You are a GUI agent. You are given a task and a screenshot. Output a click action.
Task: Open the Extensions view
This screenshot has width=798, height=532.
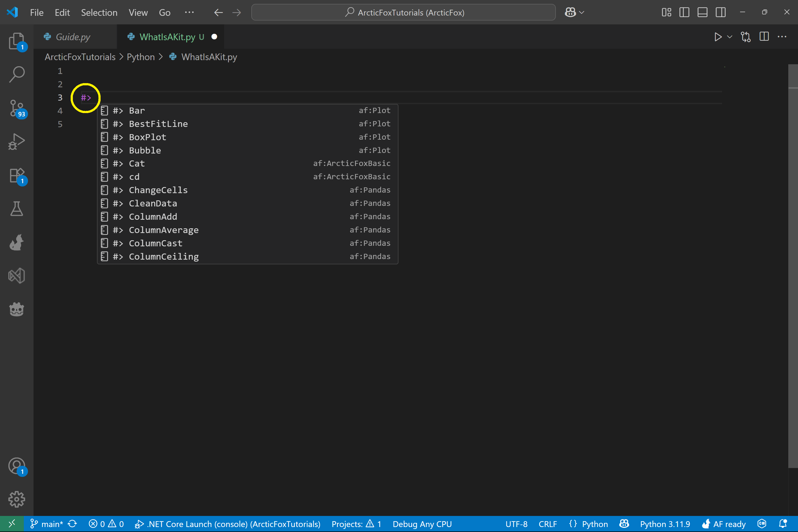pyautogui.click(x=17, y=175)
